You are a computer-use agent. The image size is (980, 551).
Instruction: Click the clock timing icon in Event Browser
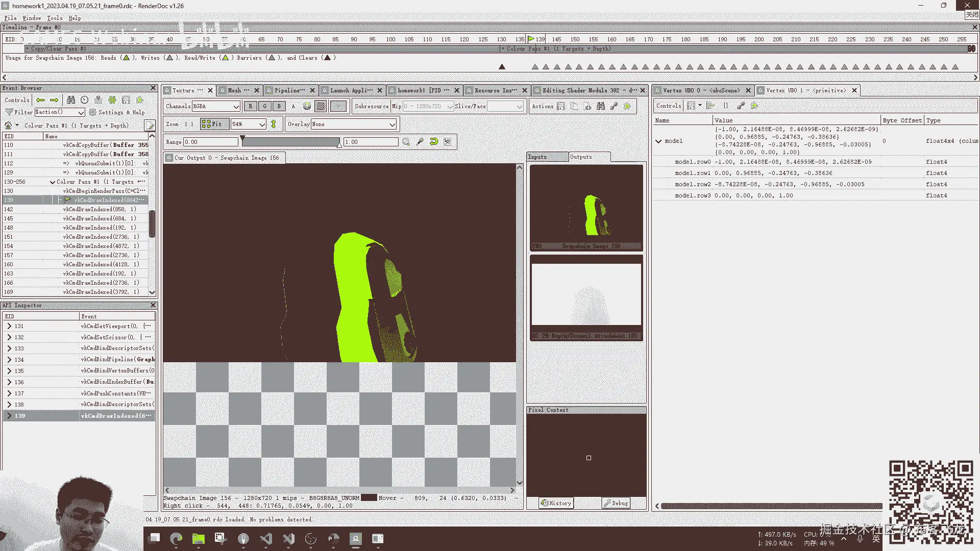click(85, 100)
